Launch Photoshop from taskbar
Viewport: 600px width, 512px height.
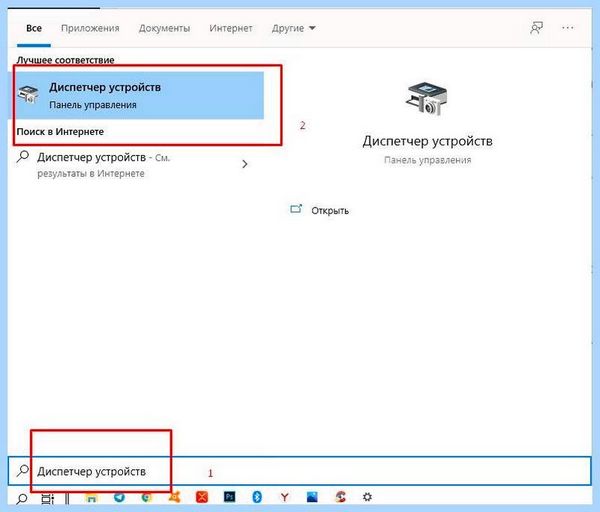pos(230,497)
